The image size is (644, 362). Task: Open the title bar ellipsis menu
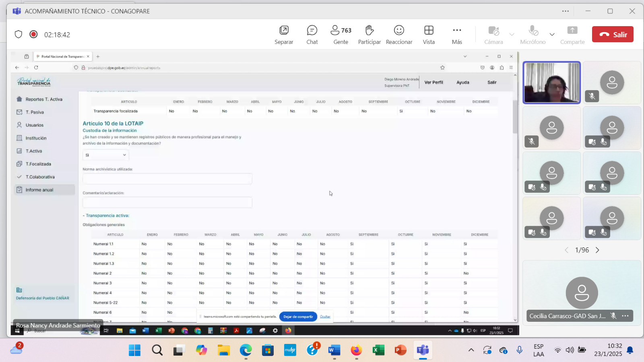click(x=566, y=11)
